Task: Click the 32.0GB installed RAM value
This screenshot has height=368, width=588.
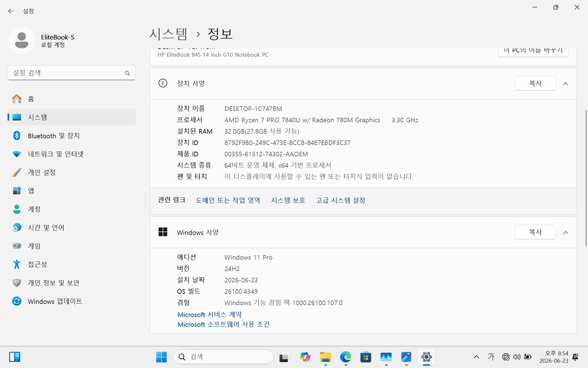Action: pyautogui.click(x=262, y=131)
